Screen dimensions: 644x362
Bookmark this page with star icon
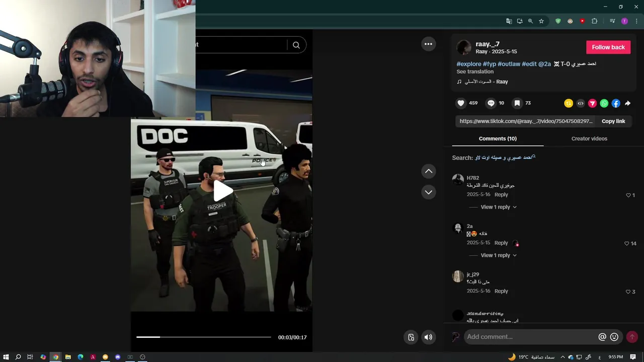pos(541,21)
